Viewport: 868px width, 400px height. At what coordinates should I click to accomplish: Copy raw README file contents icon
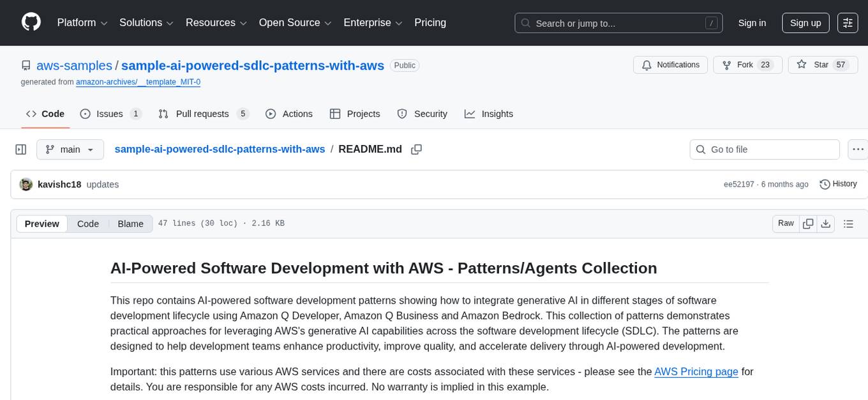click(808, 224)
